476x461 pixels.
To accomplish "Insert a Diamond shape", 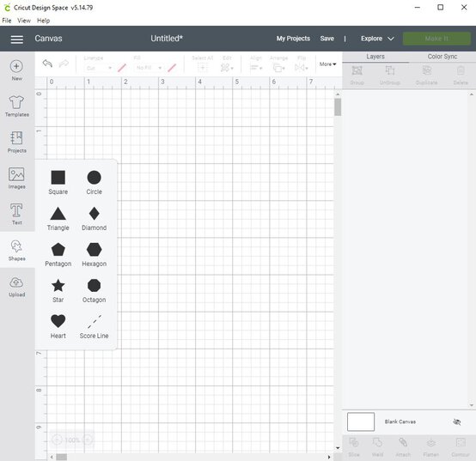I will 95,218.
